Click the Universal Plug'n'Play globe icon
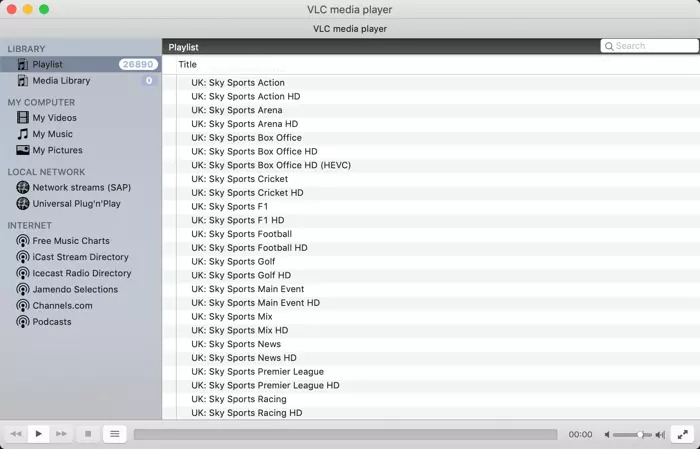700x449 pixels. pos(23,204)
